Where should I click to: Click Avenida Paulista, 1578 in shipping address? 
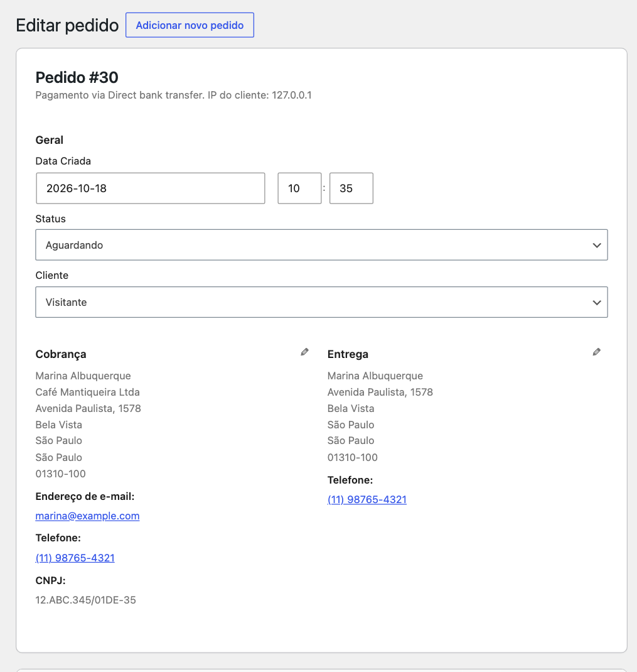[380, 392]
